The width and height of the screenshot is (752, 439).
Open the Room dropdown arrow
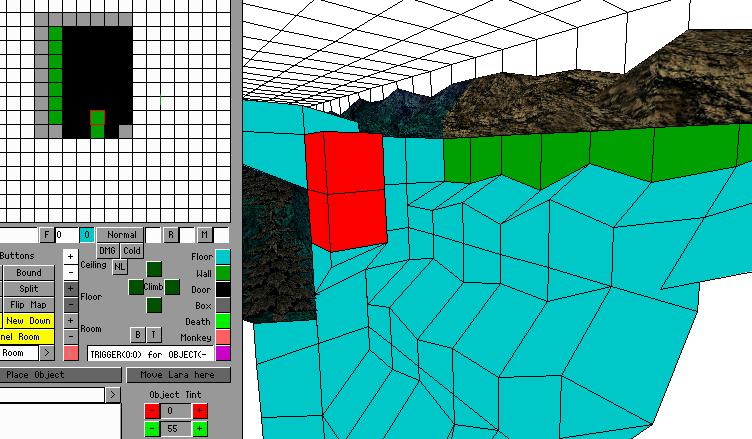(45, 353)
